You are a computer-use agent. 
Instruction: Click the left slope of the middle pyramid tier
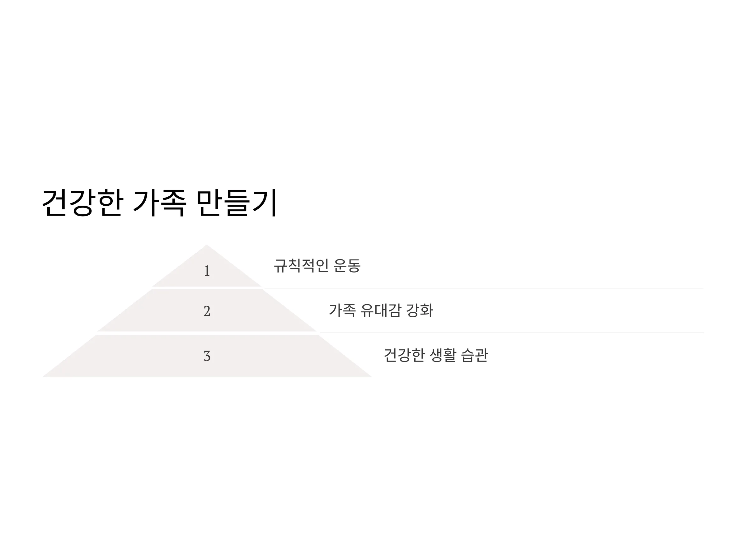click(x=124, y=310)
